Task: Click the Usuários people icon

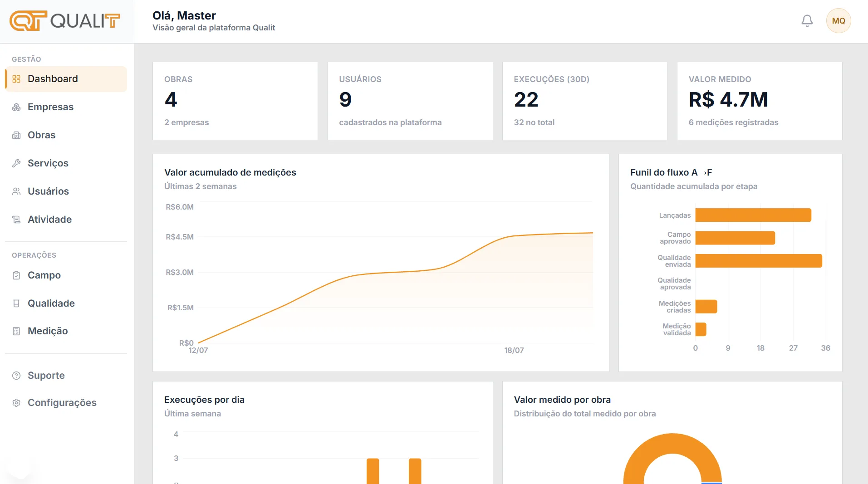Action: [x=16, y=191]
